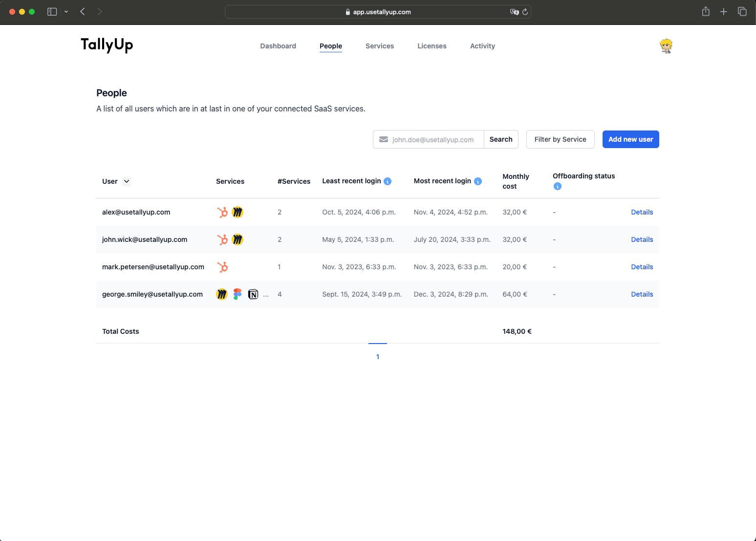Click the Search button
The image size is (756, 541).
pos(501,139)
